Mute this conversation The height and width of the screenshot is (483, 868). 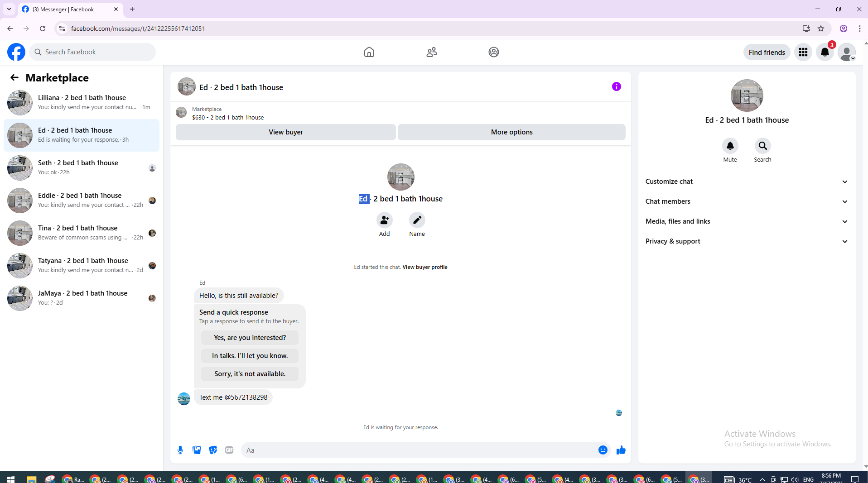click(730, 146)
